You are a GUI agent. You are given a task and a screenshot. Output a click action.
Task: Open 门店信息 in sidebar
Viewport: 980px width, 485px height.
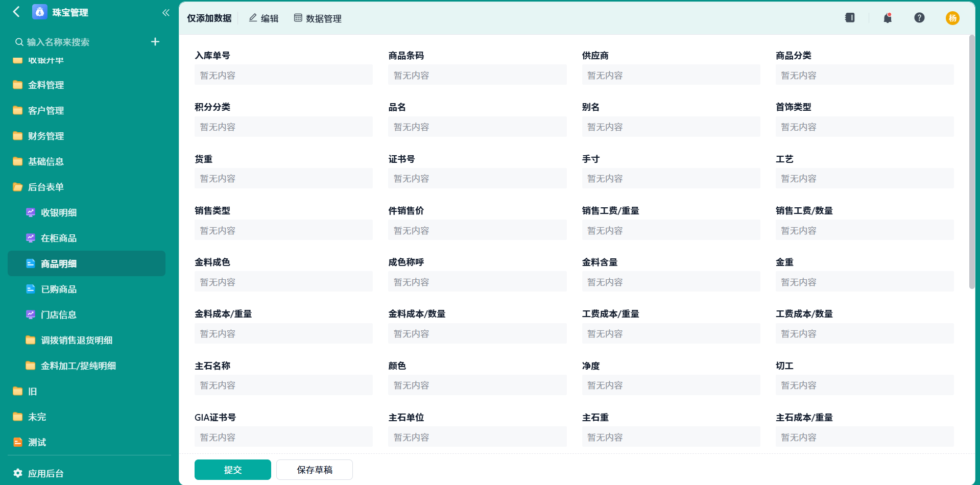[x=86, y=314]
